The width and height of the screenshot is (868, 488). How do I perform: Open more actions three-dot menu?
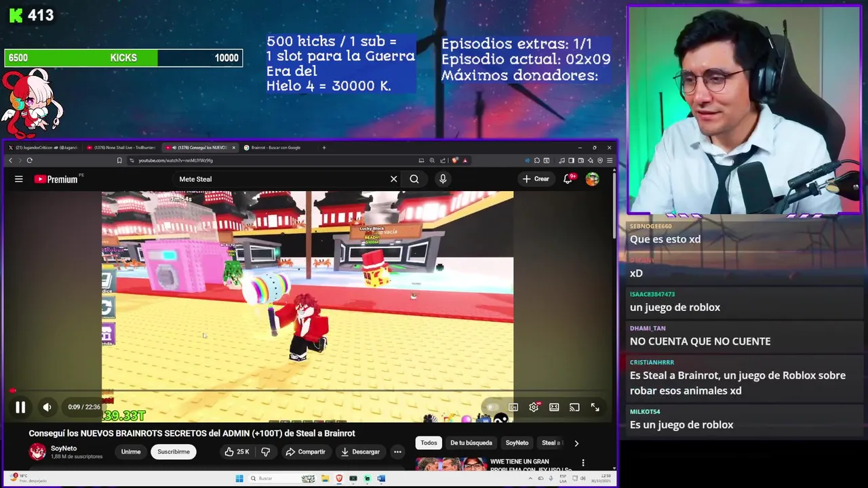click(x=398, y=451)
